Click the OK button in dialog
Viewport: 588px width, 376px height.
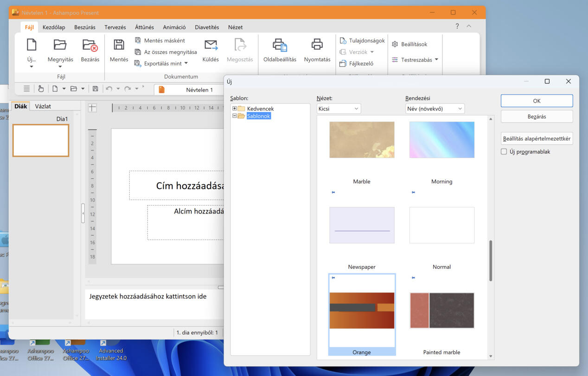[x=537, y=101]
